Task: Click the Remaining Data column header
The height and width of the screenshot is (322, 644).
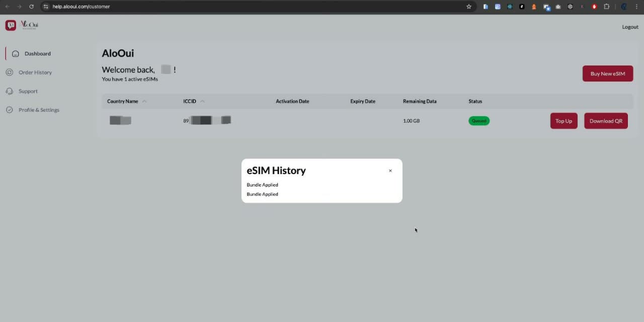Action: point(420,101)
